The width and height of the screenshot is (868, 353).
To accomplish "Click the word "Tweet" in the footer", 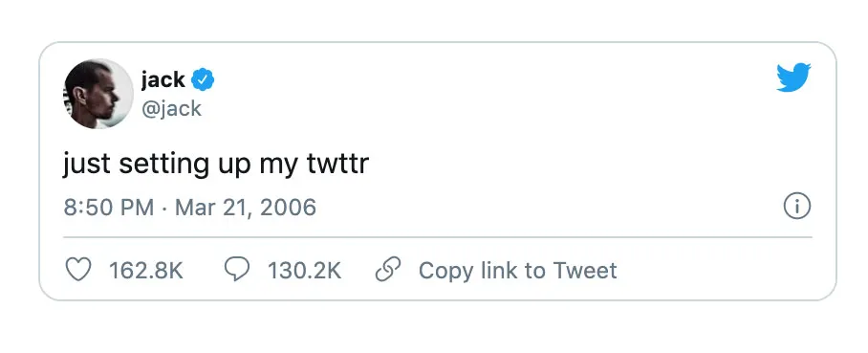I will tap(585, 271).
